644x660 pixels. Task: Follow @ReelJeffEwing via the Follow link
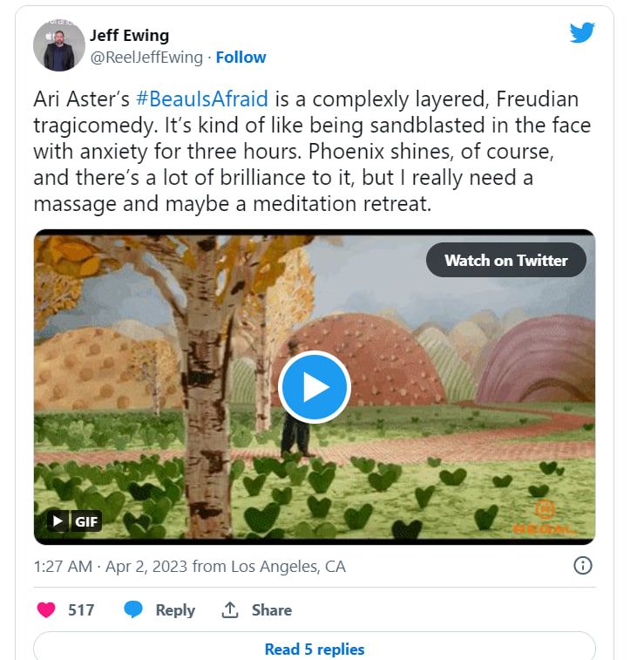tap(241, 58)
